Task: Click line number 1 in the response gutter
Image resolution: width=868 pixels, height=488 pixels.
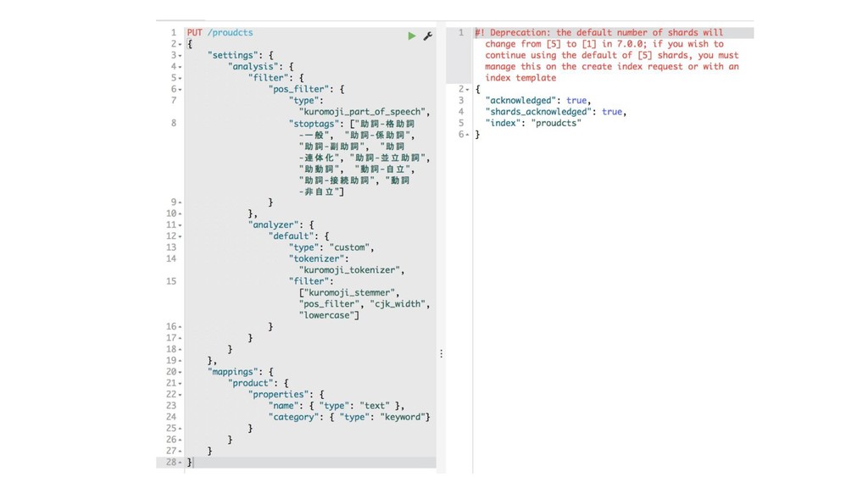Action: (x=460, y=33)
